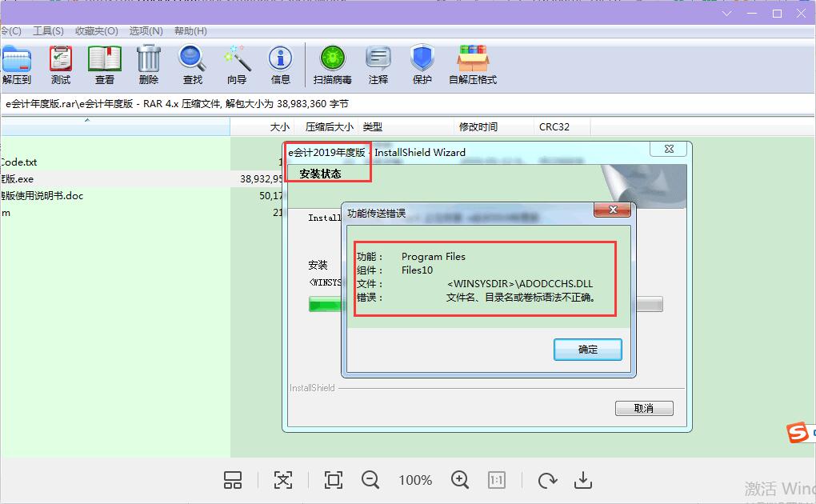Maximize the image viewer window
This screenshot has width=816, height=504.
pos(777,14)
